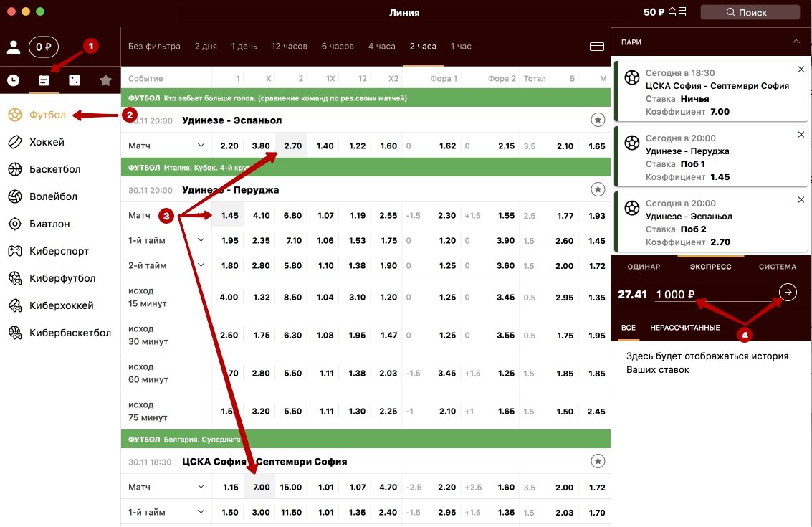
Task: Star the Удинезе - Перуджа match
Action: (598, 190)
